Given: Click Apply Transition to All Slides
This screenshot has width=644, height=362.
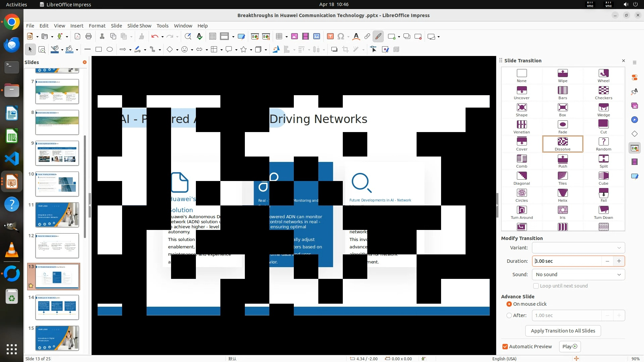Looking at the screenshot, I should tap(563, 331).
